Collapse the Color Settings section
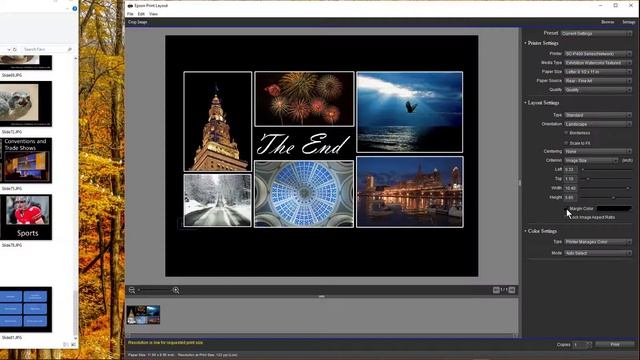This screenshot has width=640, height=360. (540, 231)
